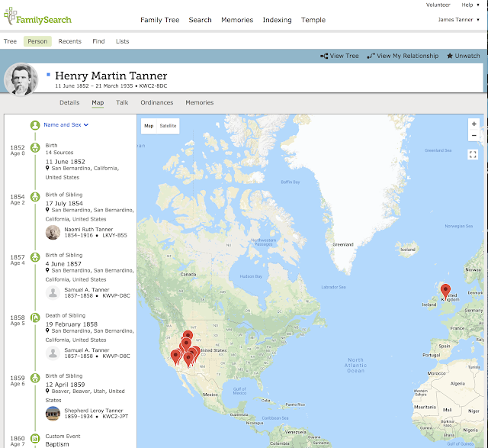Open the Search menu
488x448 pixels.
[200, 20]
